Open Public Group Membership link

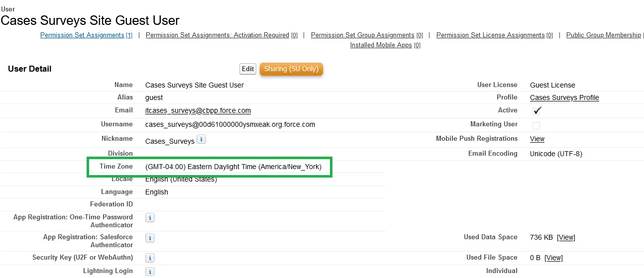click(x=604, y=35)
